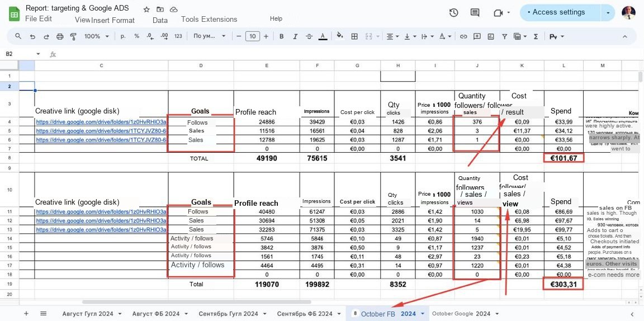Print the spreadsheet
The width and height of the screenshot is (644, 321).
point(60,36)
